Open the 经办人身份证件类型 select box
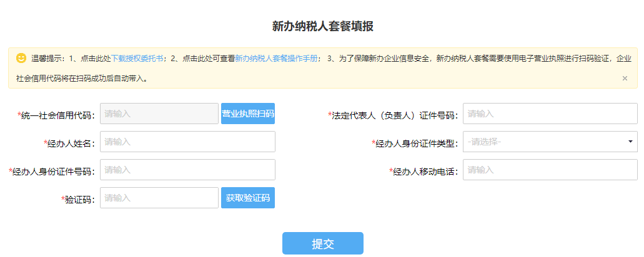Screen dimensions: 644x257 pos(543,142)
